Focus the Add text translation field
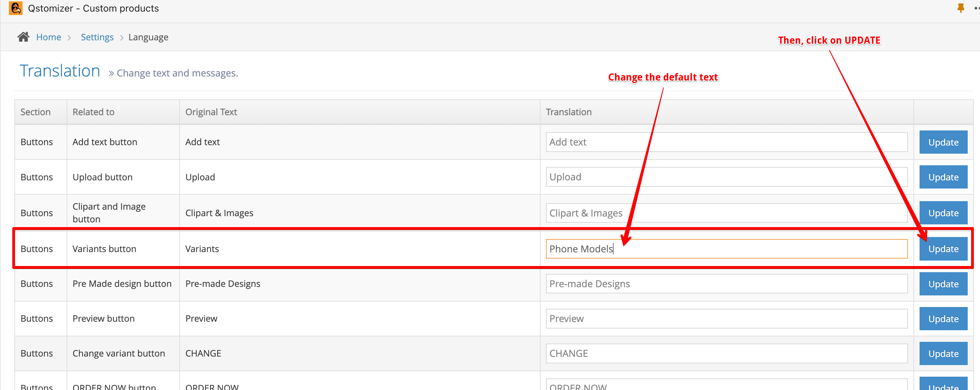The width and height of the screenshot is (980, 390). [x=726, y=142]
